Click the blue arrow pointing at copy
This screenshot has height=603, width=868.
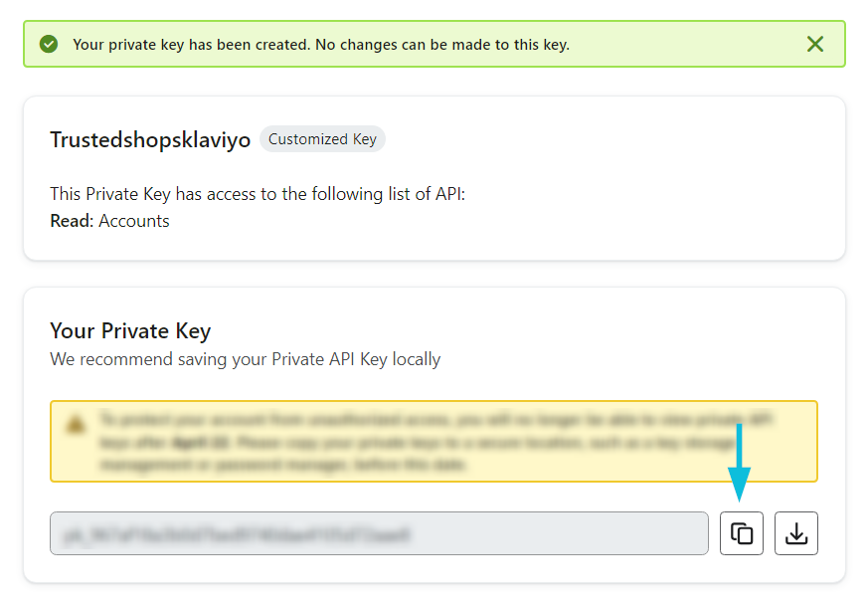click(739, 463)
